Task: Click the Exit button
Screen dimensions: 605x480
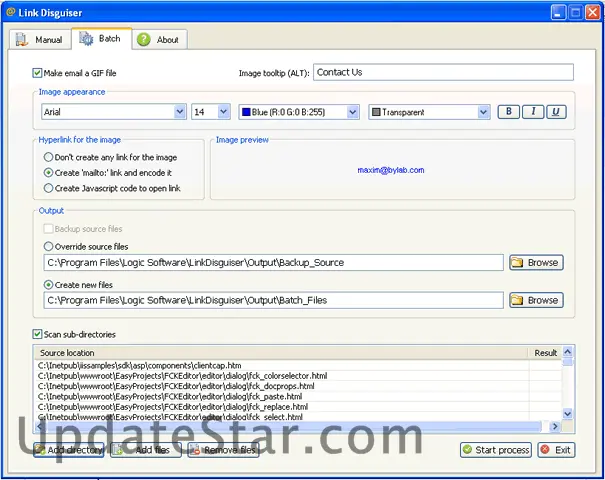Action: point(556,450)
